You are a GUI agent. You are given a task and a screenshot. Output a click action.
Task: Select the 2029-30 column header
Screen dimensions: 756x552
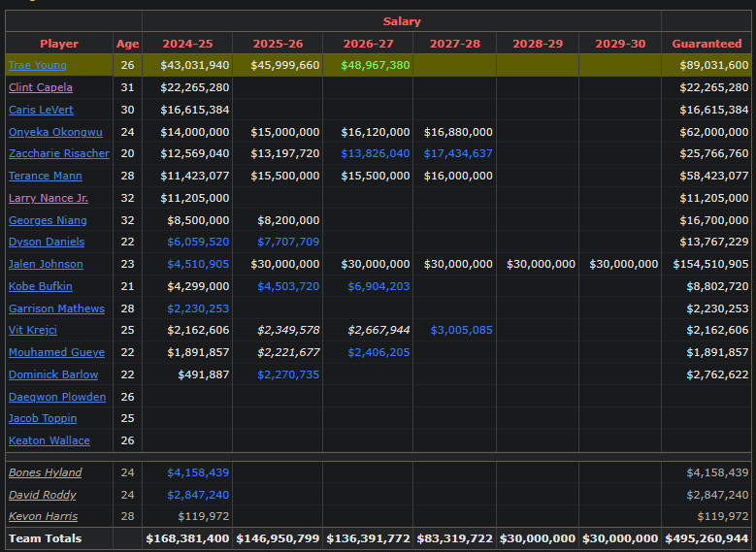620,44
